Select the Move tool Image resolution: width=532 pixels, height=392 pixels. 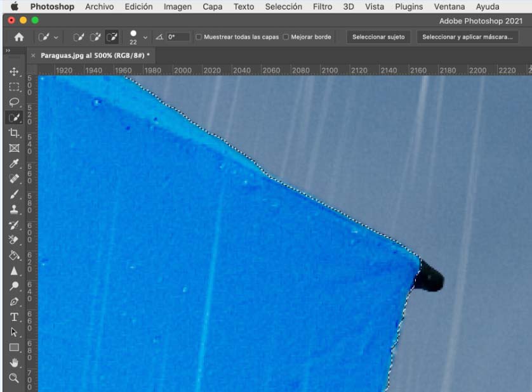tap(14, 72)
